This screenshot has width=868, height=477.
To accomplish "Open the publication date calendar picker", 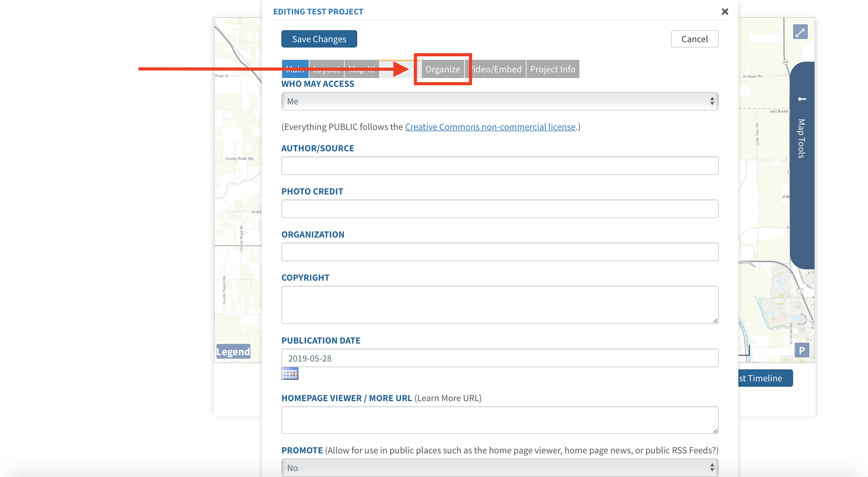I will 290,373.
